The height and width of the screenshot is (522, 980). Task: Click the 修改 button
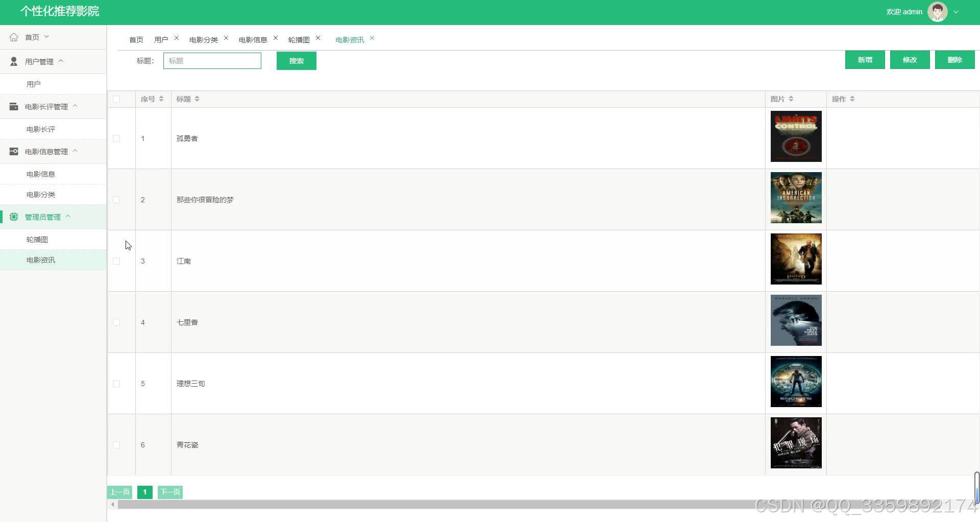tap(910, 60)
